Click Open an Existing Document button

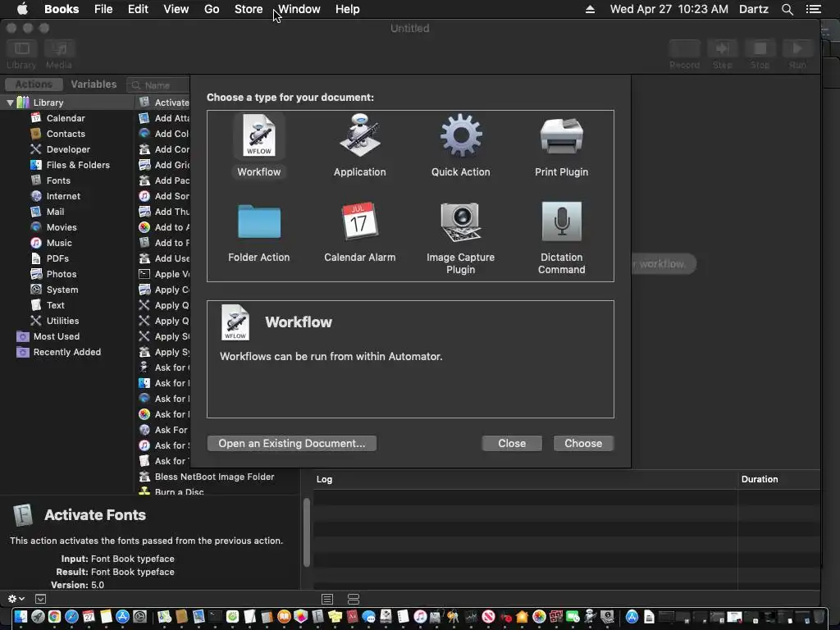pos(291,443)
